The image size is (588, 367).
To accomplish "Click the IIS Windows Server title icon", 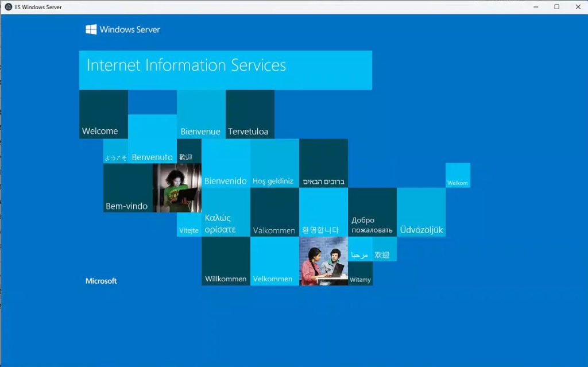I will (8, 7).
